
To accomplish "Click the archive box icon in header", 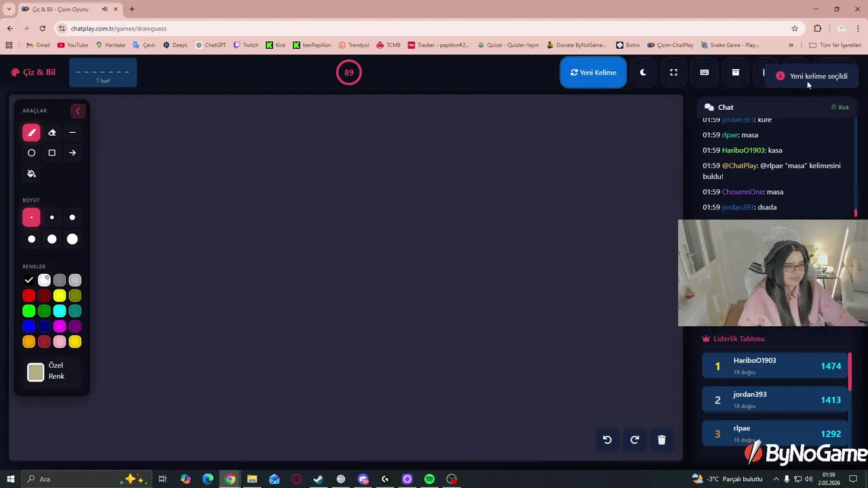I will click(x=735, y=73).
